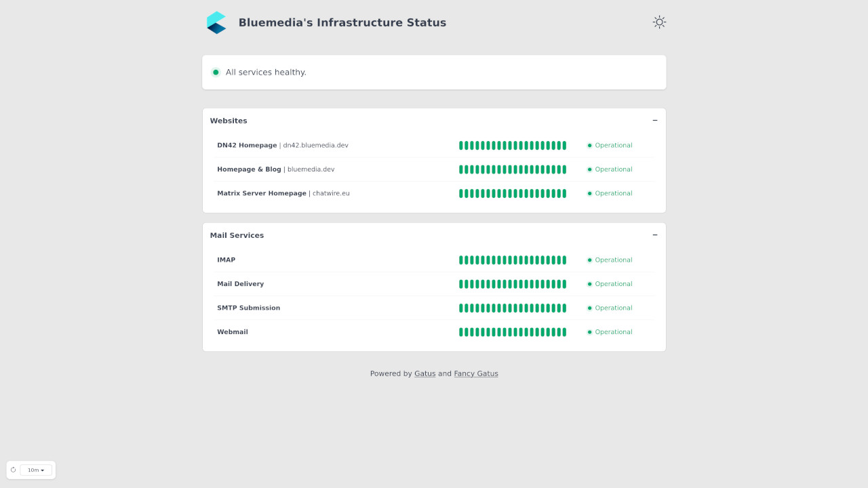Click the Websites group header title
The width and height of the screenshot is (868, 488).
tap(229, 121)
